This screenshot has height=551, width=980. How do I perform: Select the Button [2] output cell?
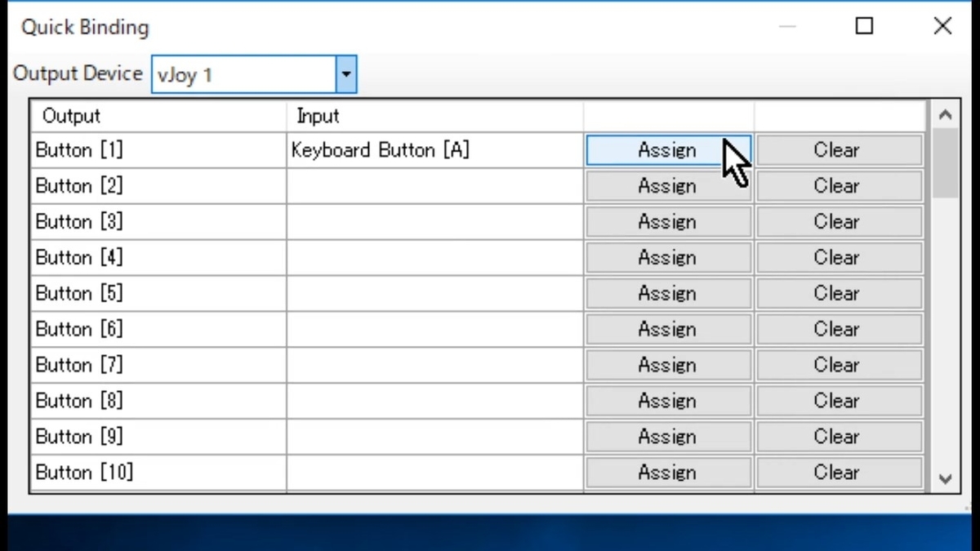(x=158, y=186)
